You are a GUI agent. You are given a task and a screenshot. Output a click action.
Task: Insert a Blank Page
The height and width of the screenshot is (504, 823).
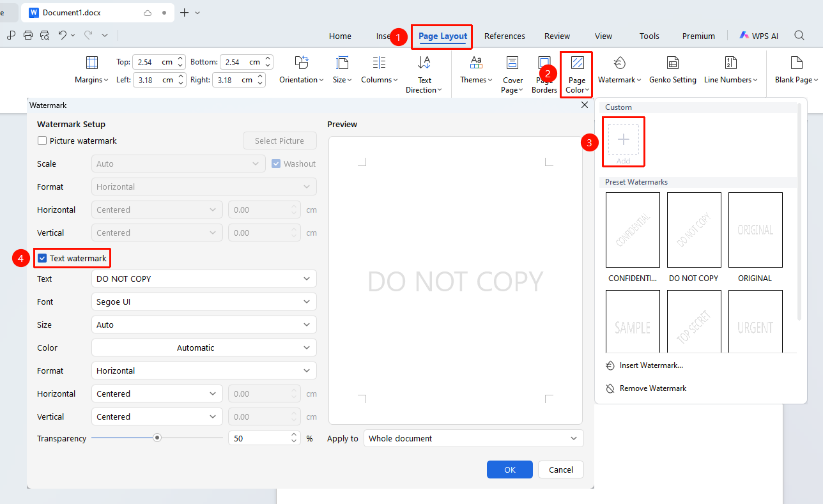click(x=796, y=70)
